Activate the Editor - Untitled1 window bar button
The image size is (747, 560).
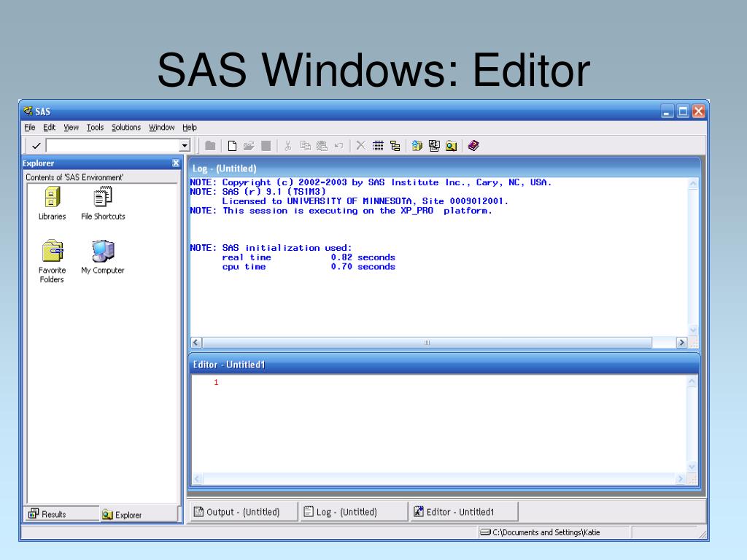(x=463, y=512)
